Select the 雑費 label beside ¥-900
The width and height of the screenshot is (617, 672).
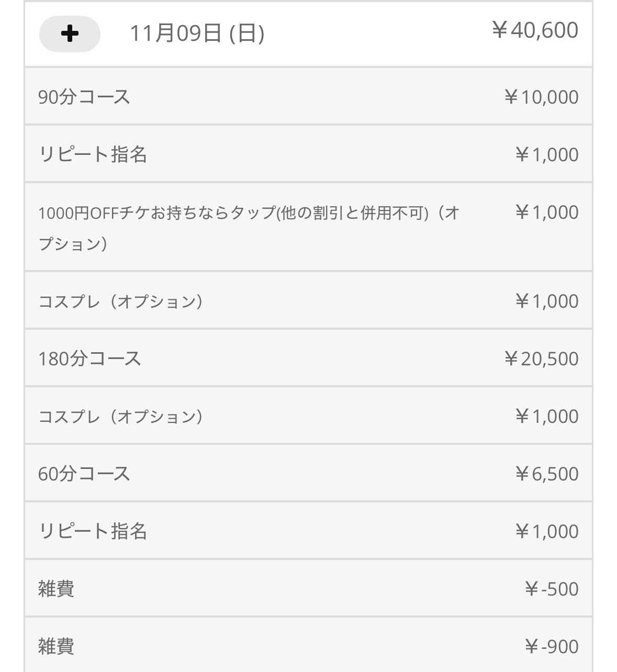click(x=56, y=646)
